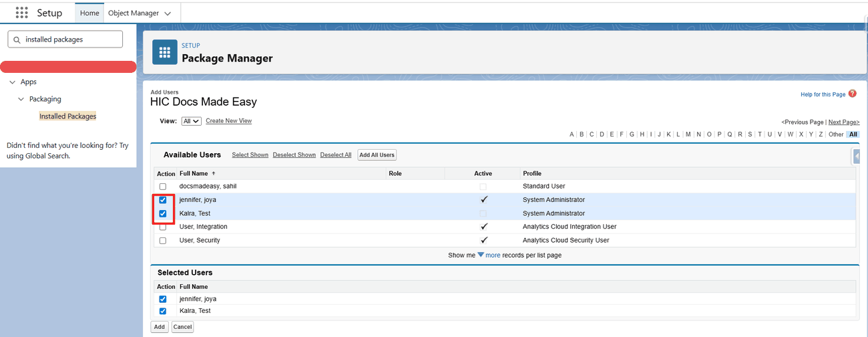Expand the side panel arrow at right edge
The width and height of the screenshot is (868, 337).
pos(856,156)
